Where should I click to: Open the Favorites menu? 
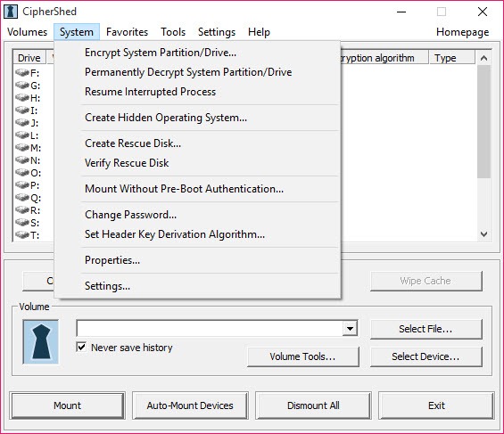[127, 32]
